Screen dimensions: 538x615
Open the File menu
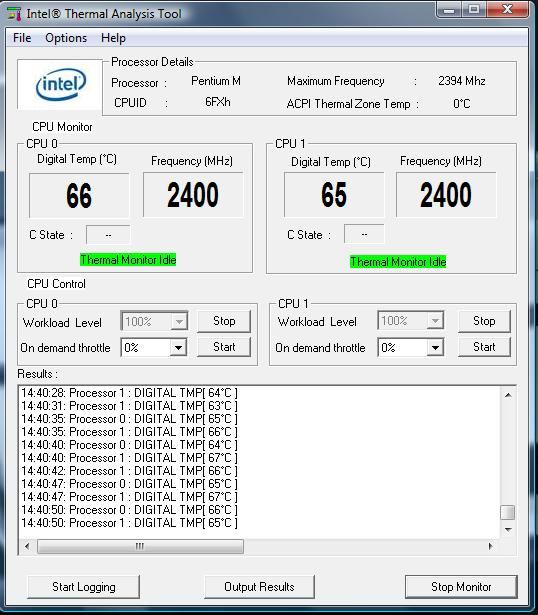pyautogui.click(x=22, y=38)
